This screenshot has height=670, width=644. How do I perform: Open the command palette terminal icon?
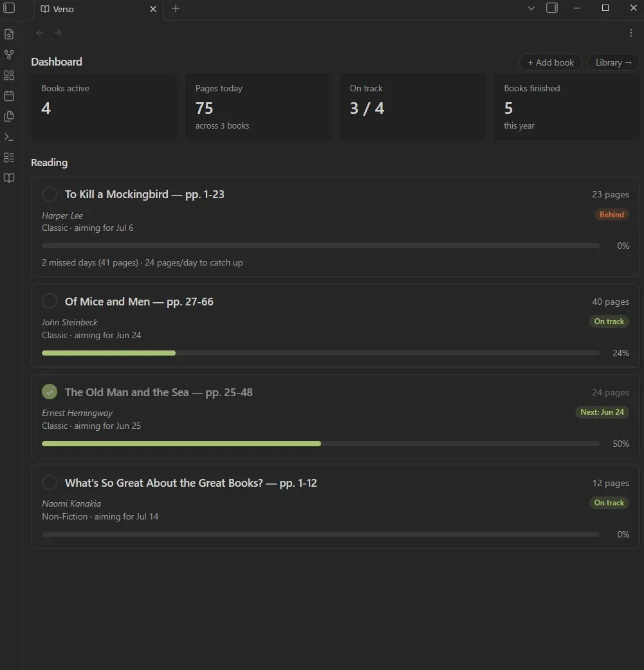pos(9,137)
